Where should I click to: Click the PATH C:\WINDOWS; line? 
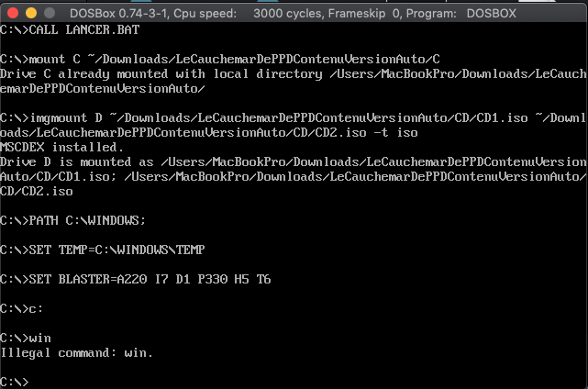pyautogui.click(x=72, y=220)
